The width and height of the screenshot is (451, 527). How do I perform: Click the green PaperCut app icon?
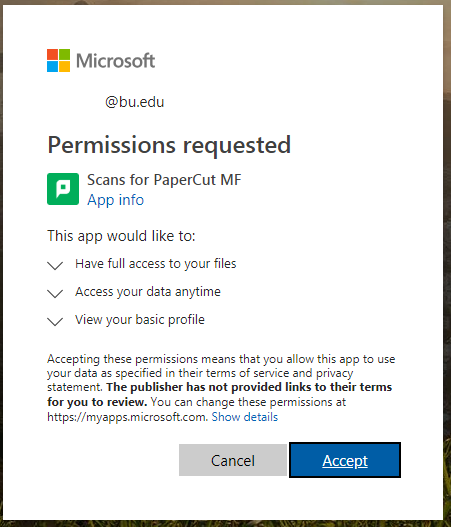point(63,189)
